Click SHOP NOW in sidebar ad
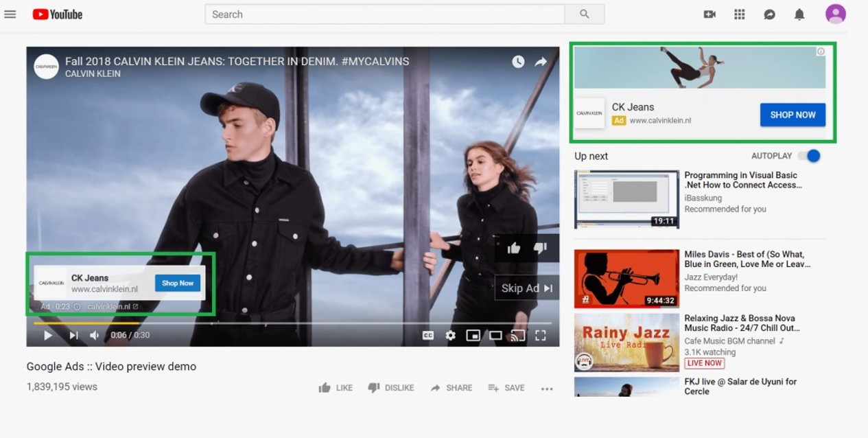 click(x=793, y=115)
